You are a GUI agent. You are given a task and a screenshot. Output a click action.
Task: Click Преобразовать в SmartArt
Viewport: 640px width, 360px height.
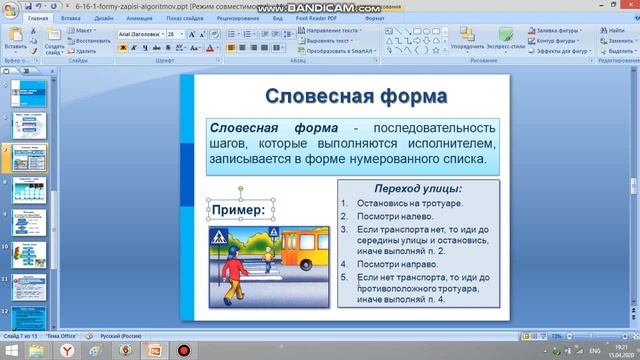point(337,51)
